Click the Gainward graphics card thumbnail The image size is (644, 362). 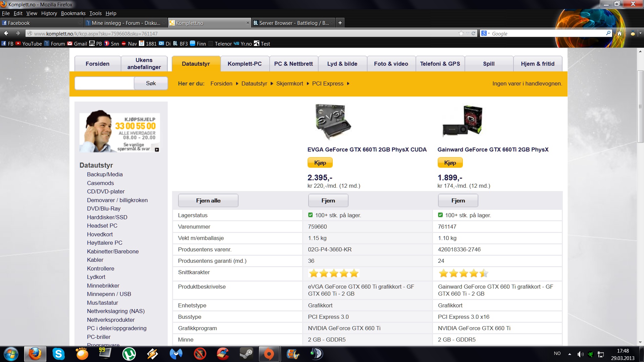(x=463, y=121)
